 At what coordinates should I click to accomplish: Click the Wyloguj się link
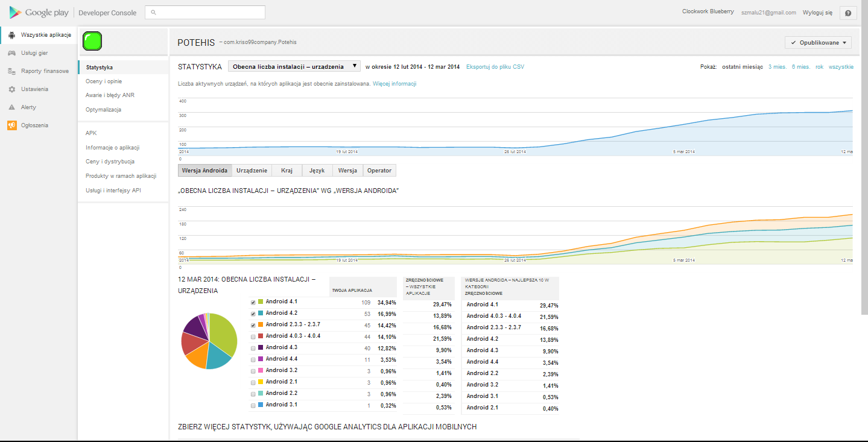coord(817,12)
